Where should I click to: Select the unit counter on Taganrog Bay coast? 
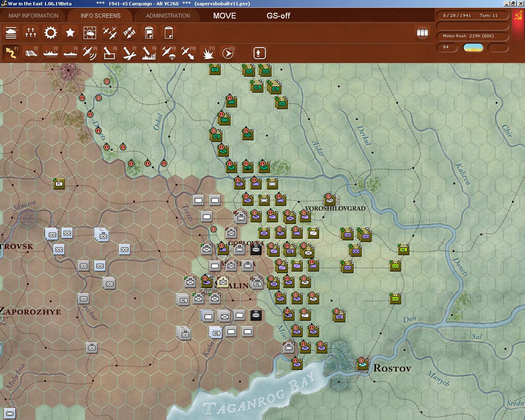[297, 363]
